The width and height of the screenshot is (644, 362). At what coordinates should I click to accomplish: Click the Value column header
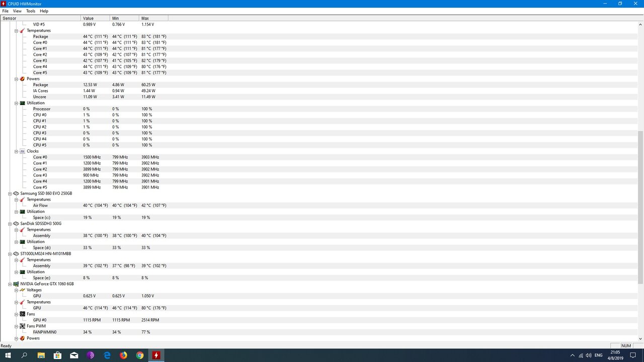tap(95, 18)
